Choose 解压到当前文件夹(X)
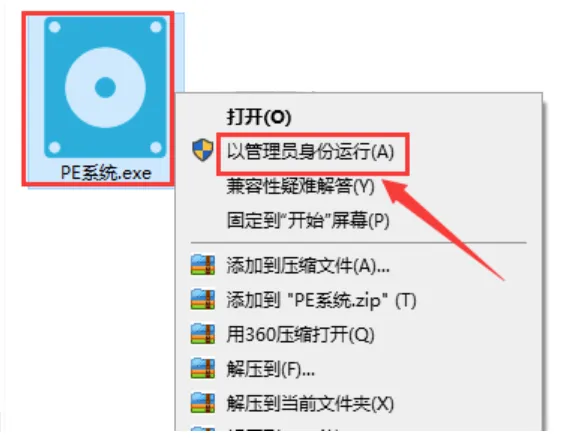The image size is (574, 440). coord(310,404)
